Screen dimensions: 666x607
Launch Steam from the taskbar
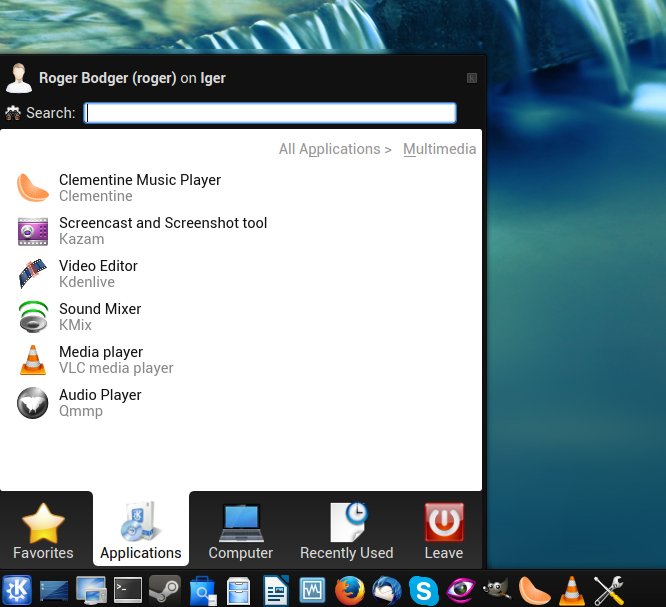[165, 590]
